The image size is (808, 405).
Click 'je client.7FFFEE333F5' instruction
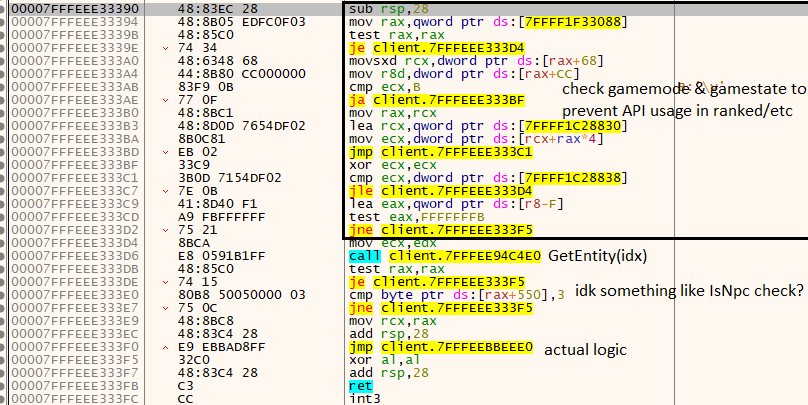436,282
